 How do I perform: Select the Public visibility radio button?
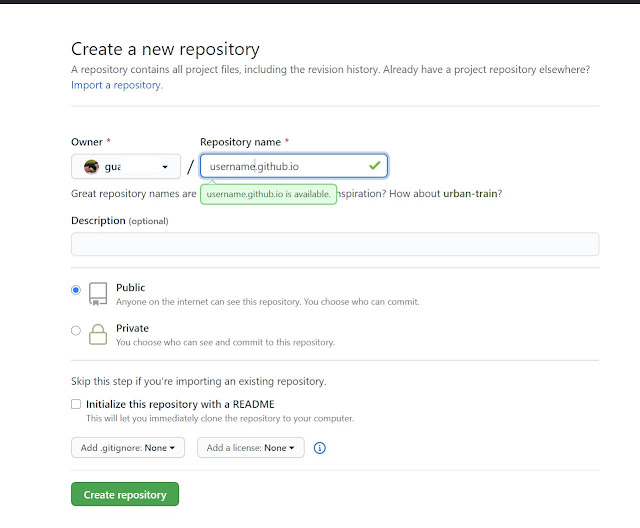[x=76, y=290]
